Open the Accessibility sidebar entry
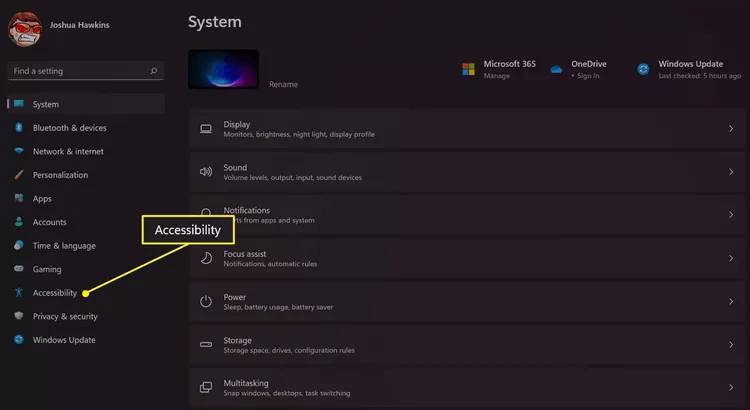The width and height of the screenshot is (750, 410). pyautogui.click(x=55, y=293)
